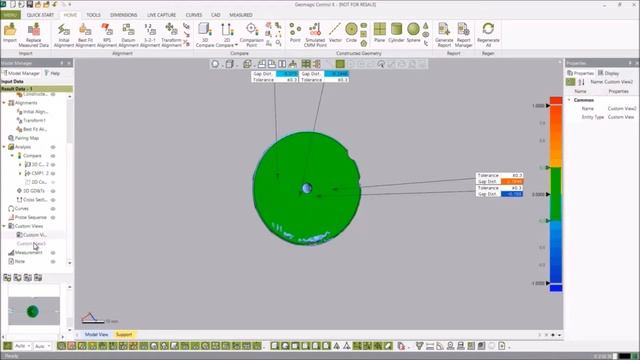Toggle visibility eye for Analysis

53,147
